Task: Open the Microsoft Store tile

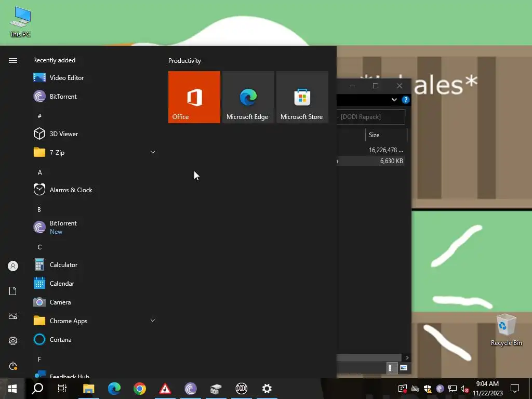Action: click(x=302, y=97)
